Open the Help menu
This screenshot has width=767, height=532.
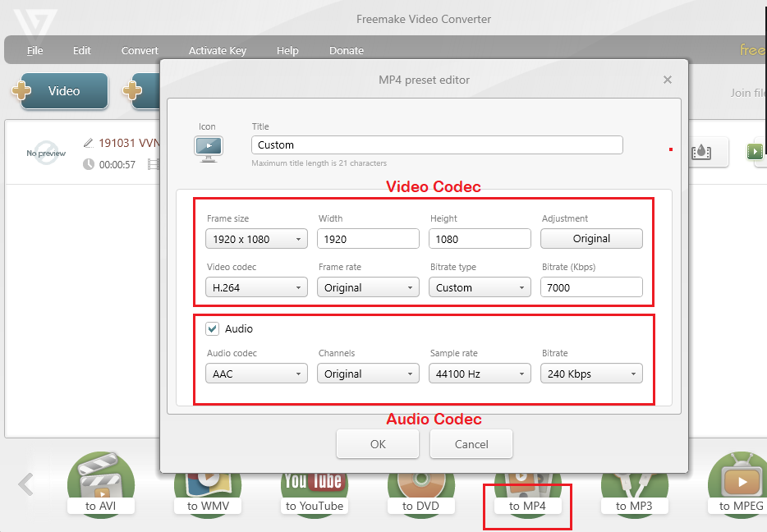(x=287, y=50)
